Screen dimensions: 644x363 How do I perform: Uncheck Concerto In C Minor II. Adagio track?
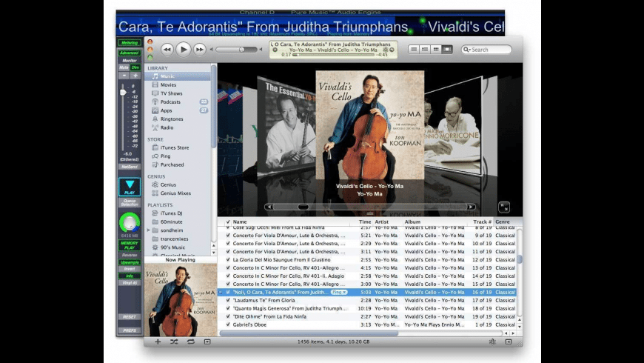coord(228,276)
